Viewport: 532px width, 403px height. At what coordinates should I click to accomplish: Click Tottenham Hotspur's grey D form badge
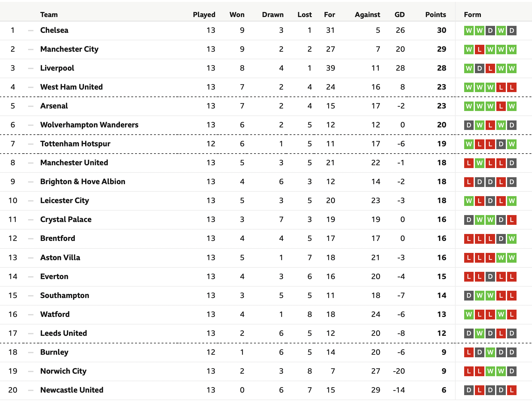(x=501, y=144)
